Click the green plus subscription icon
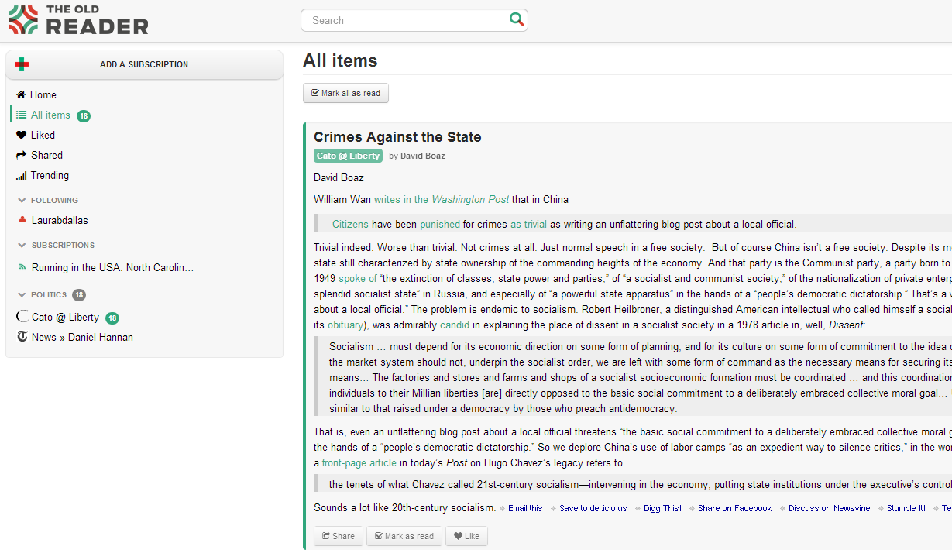Viewport: 952px width, 560px height. point(22,64)
